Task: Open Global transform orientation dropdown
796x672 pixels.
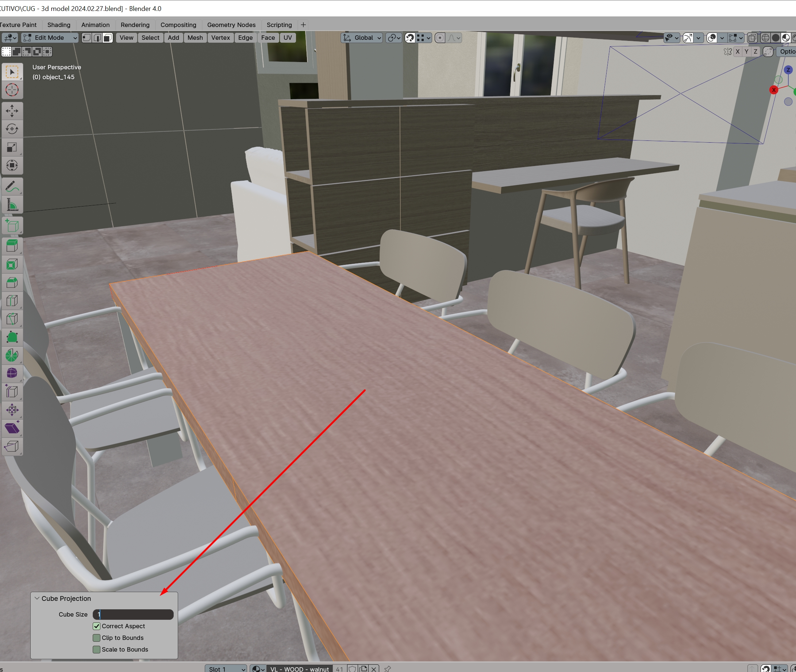Action: [x=362, y=38]
